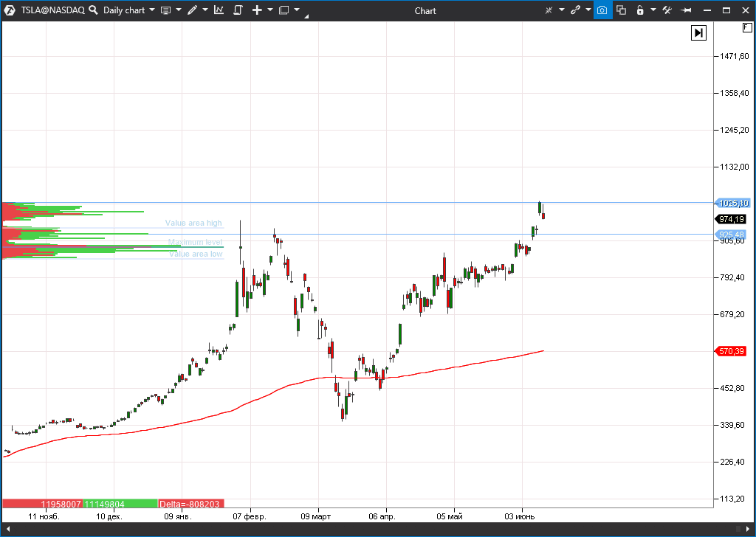This screenshot has width=756, height=537.
Task: Expand the drawing tools dropdown arrow
Action: 205,10
